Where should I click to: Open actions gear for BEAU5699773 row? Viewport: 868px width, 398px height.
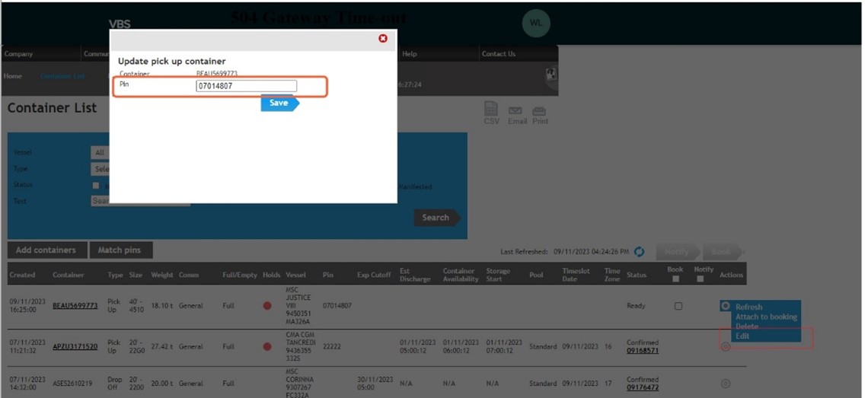click(x=725, y=306)
